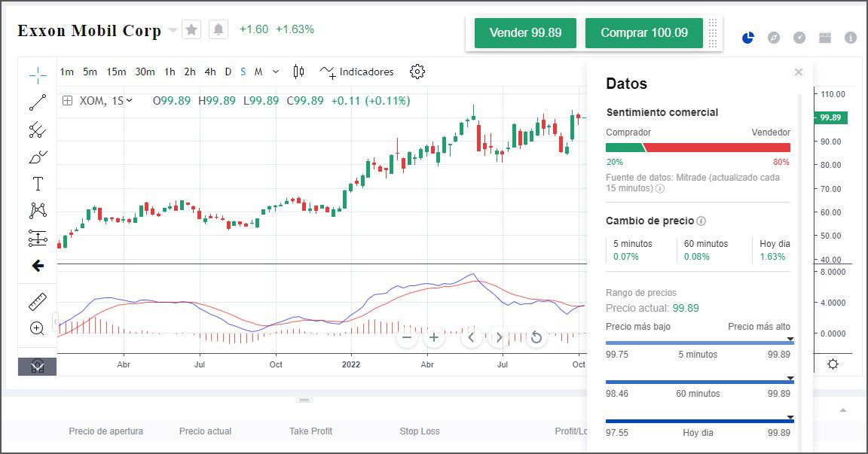Click the pie chart data icon
This screenshot has height=454, width=868.
click(747, 37)
